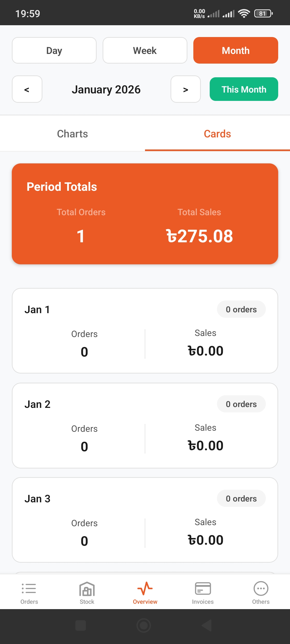The width and height of the screenshot is (290, 644).
Task: Go to previous month arrow
Action: [x=27, y=89]
